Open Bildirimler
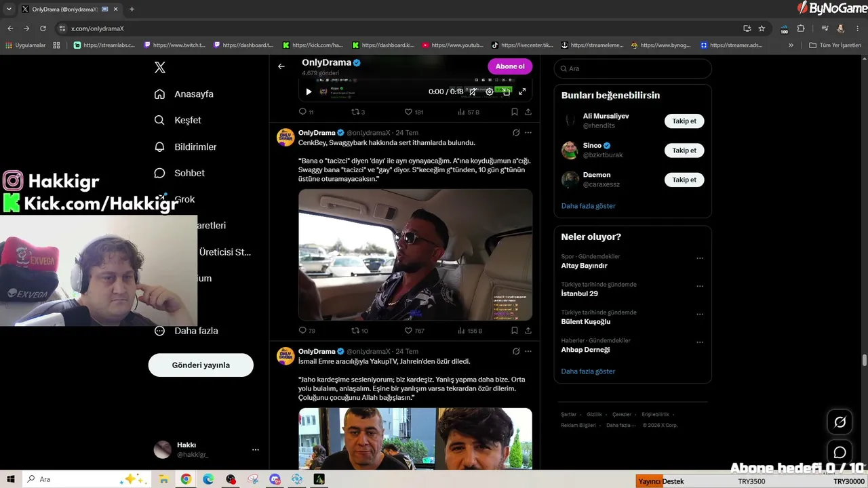The image size is (868, 488). pyautogui.click(x=185, y=146)
